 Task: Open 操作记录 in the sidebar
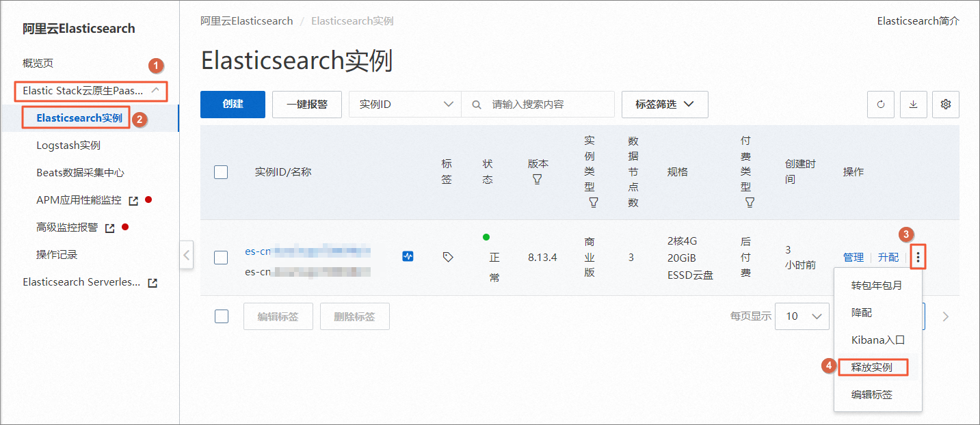click(57, 255)
